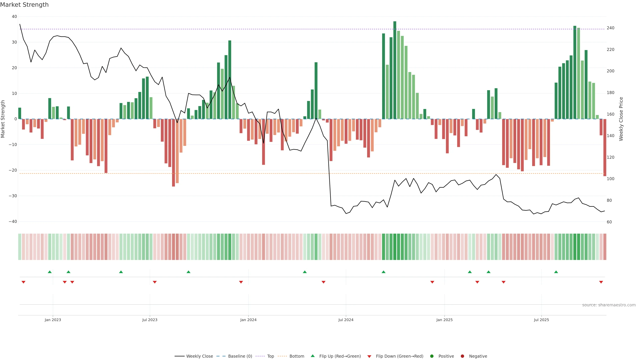Viewport: 644px width, 362px height.
Task: Click the Weekly Close Price axis title
Action: 621,119
